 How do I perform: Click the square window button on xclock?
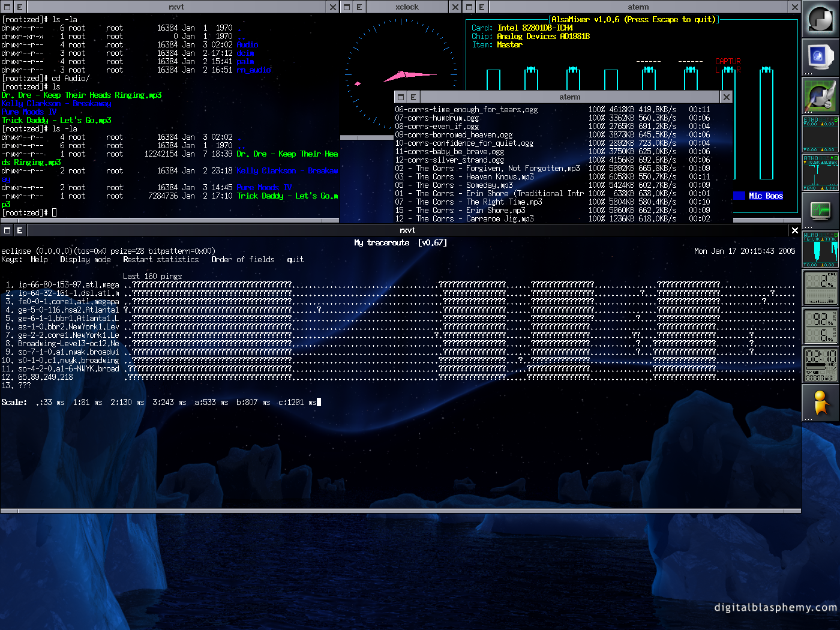(347, 7)
